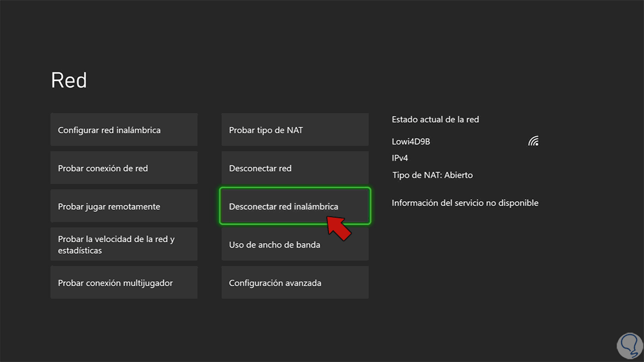Screen dimensions: 644x362
Task: Click the Wi-Fi signal strength icon
Action: pos(533,142)
